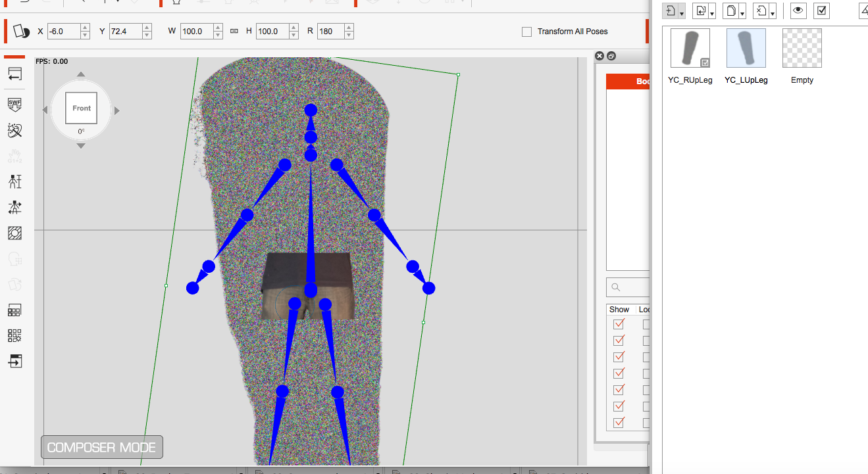
Task: Uncheck the third Show checkbox in the list
Action: pos(619,357)
